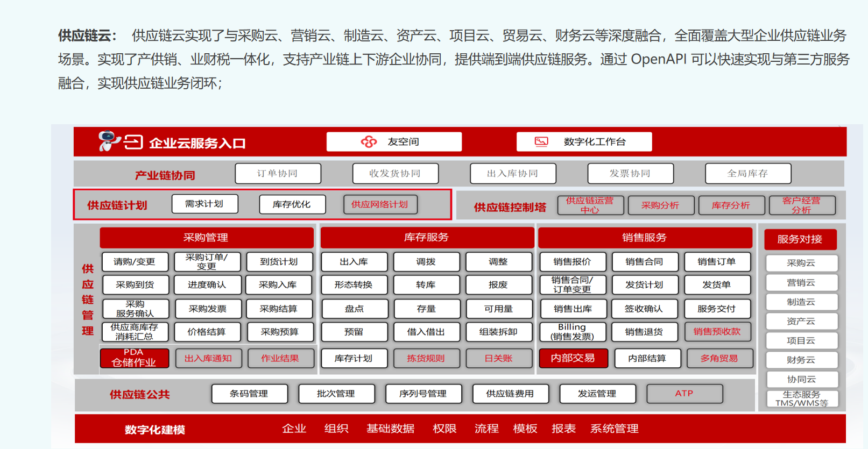Click the 需求计划 box

[x=204, y=204]
